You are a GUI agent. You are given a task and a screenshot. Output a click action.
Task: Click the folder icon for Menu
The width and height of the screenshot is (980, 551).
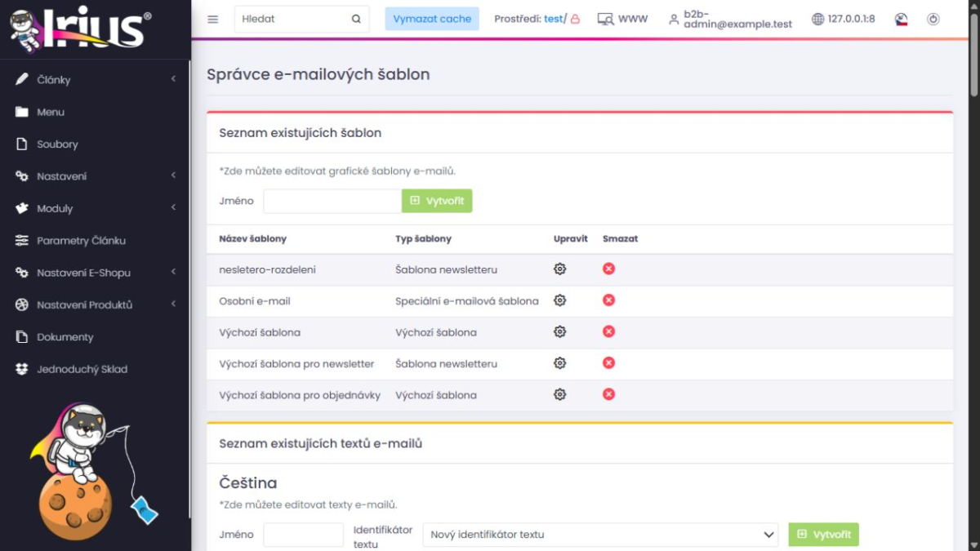click(22, 112)
